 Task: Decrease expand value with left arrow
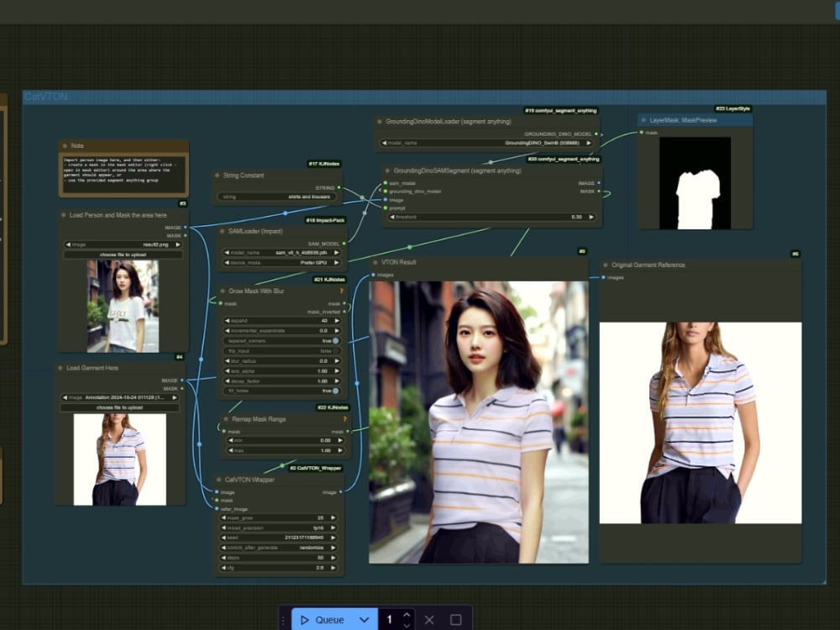(227, 321)
